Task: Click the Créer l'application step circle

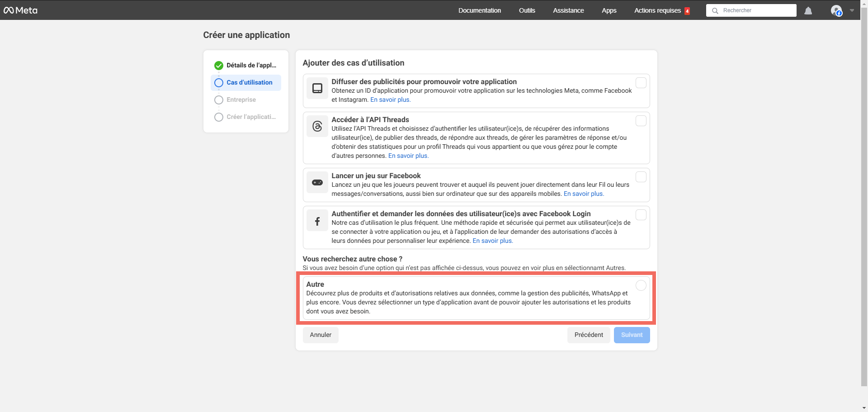Action: (x=219, y=117)
